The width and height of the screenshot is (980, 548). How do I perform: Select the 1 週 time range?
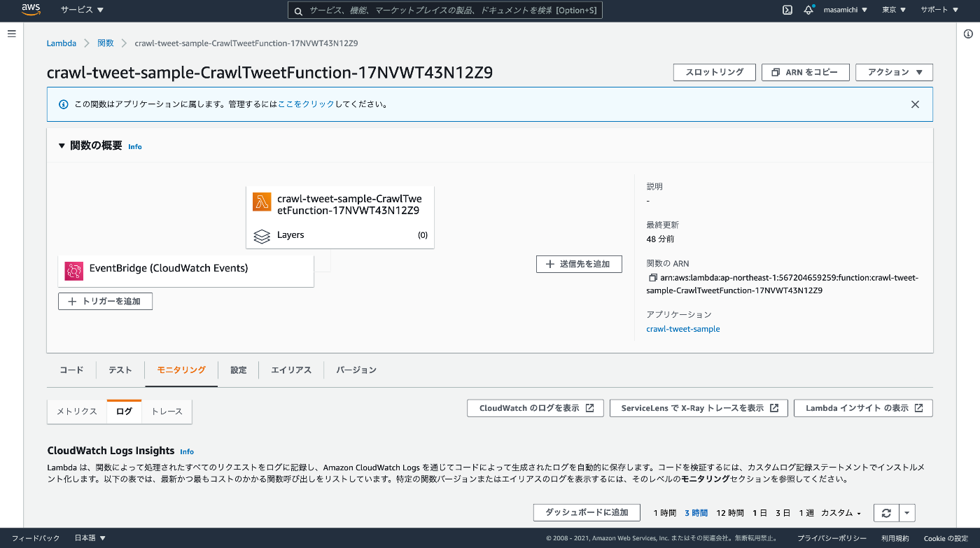click(x=806, y=513)
